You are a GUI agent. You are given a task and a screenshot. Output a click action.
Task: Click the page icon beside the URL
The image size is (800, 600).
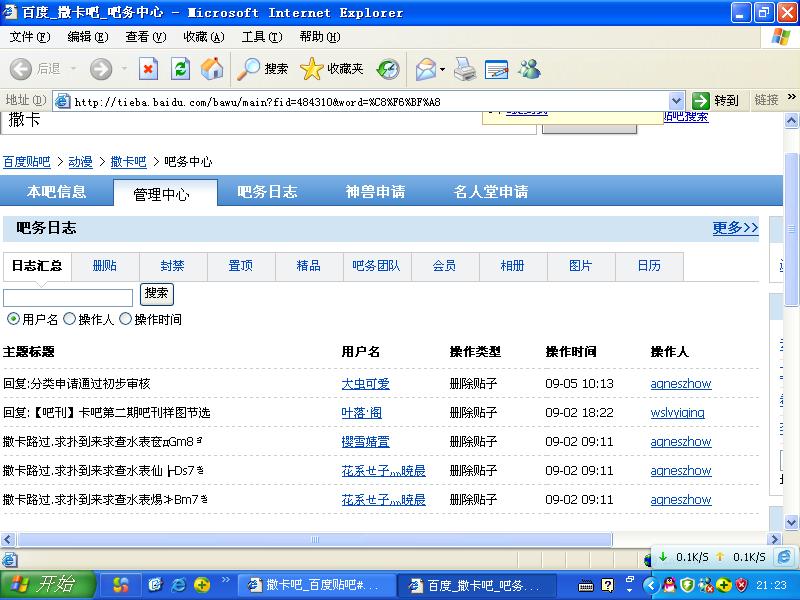(62, 101)
